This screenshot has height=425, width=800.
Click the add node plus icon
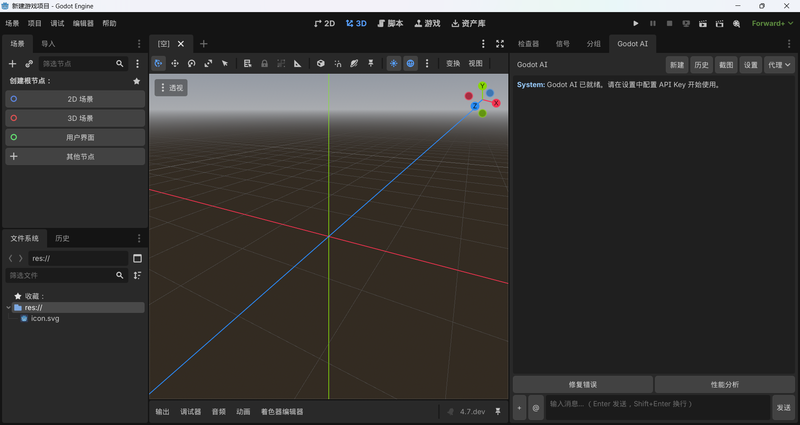[x=13, y=64]
